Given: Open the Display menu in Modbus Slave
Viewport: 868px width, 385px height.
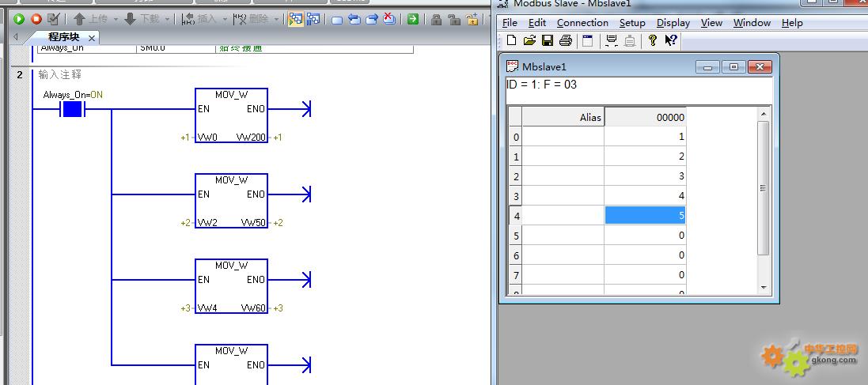Looking at the screenshot, I should pos(673,23).
